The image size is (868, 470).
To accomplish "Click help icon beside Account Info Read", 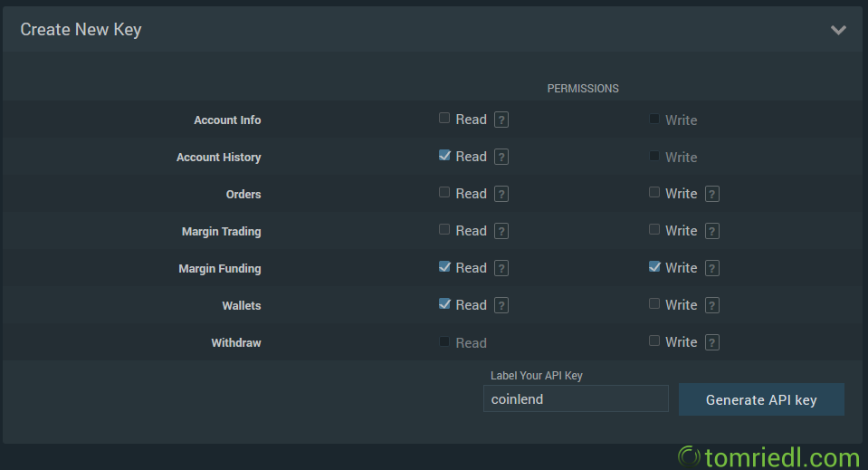I will (x=501, y=120).
